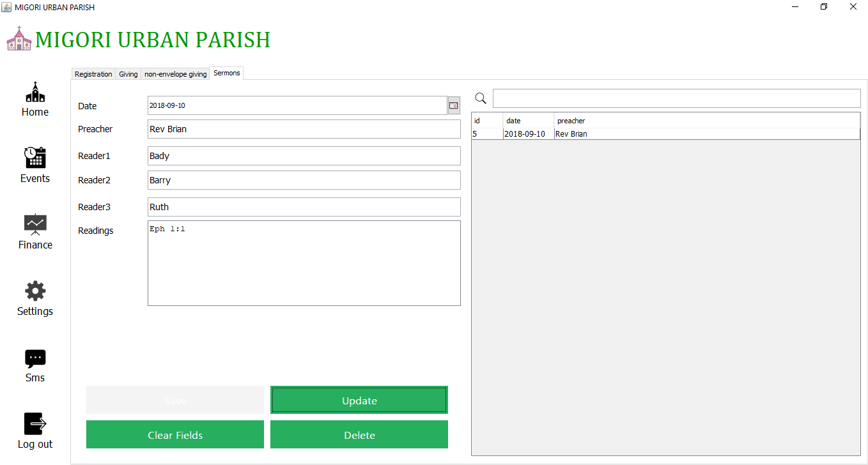Image resolution: width=868 pixels, height=465 pixels.
Task: Open the Events calendar icon
Action: tap(35, 158)
